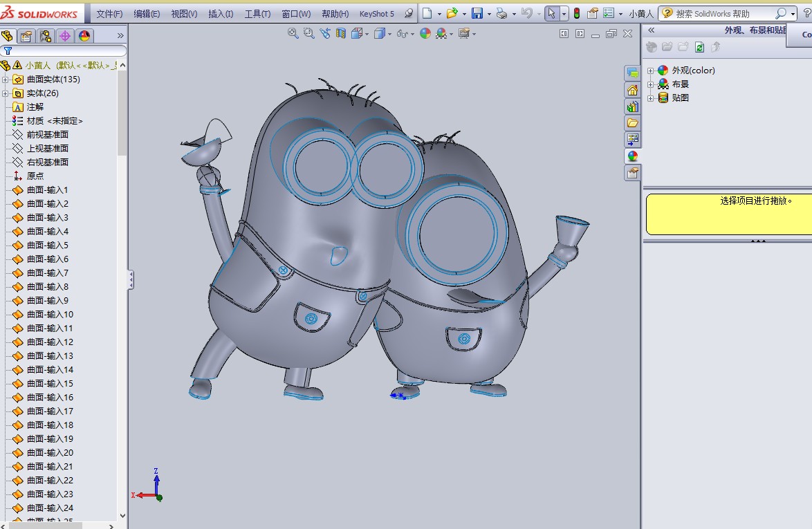Open the Display Style dropdown arrow
The height and width of the screenshot is (529, 812).
tap(389, 34)
